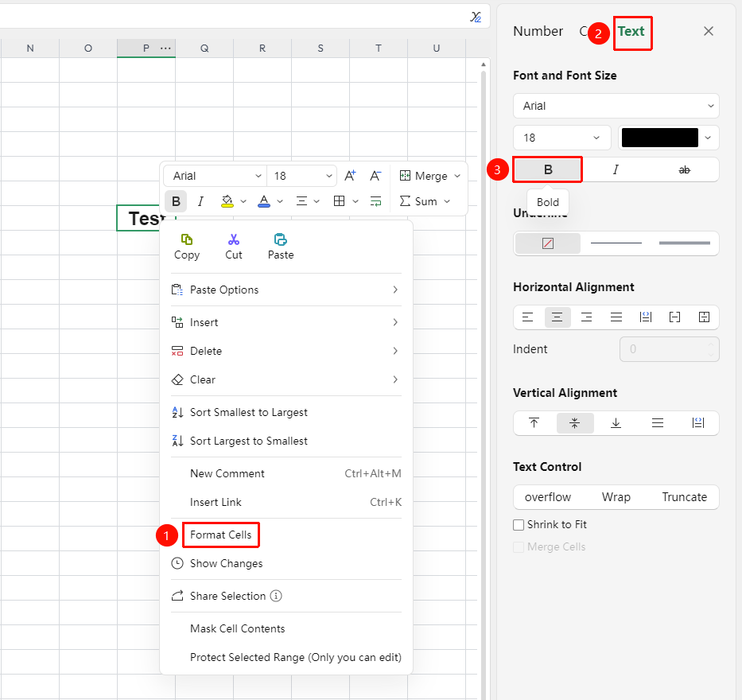Toggle the strikethrough button in panel

point(684,169)
